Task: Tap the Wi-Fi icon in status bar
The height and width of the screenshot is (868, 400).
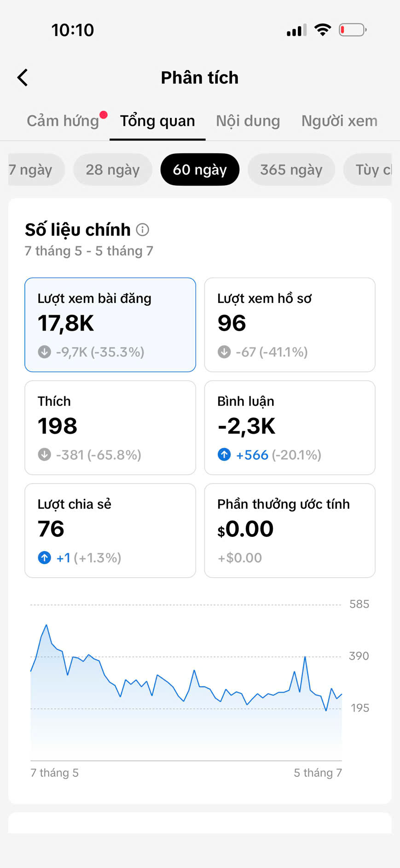Action: pyautogui.click(x=323, y=30)
